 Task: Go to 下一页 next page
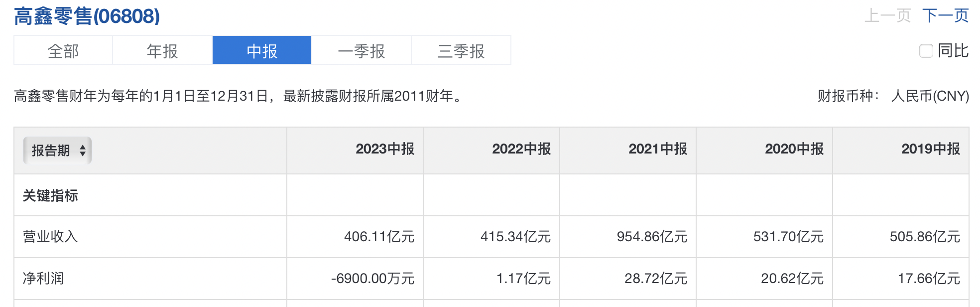(x=945, y=16)
